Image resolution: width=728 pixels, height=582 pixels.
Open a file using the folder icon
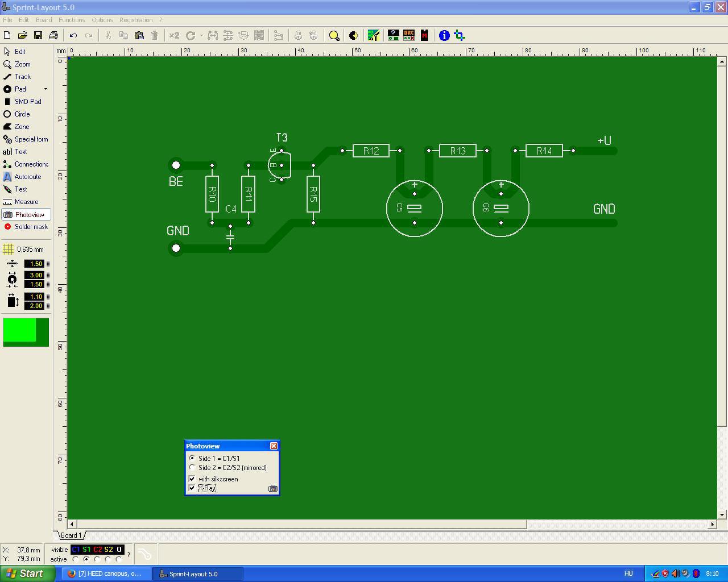click(x=23, y=35)
